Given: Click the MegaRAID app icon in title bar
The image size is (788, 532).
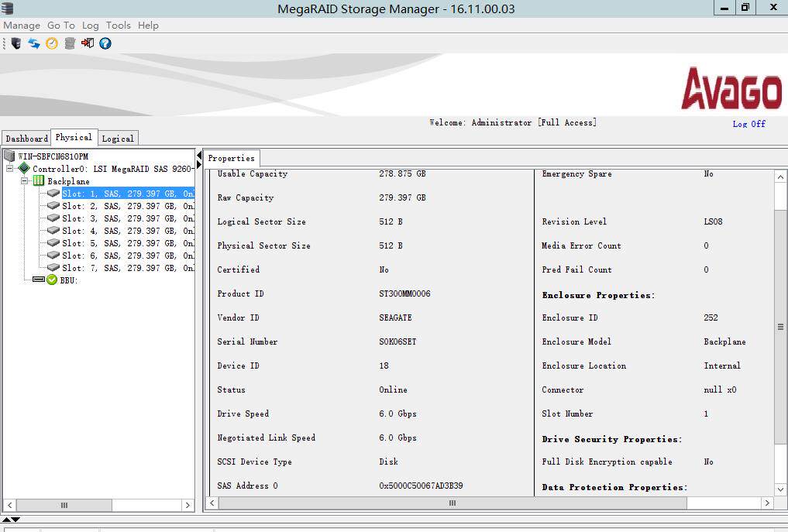Looking at the screenshot, I should tap(8, 8).
